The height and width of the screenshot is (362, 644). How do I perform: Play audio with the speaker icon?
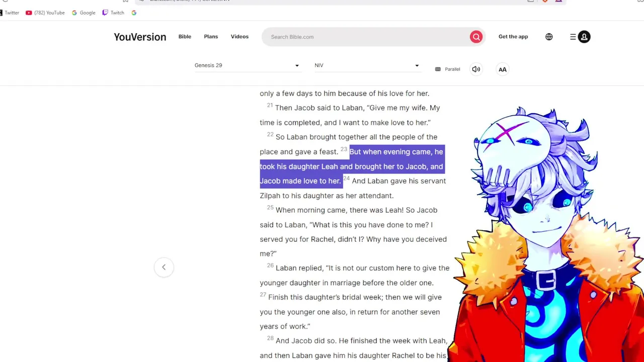(476, 69)
